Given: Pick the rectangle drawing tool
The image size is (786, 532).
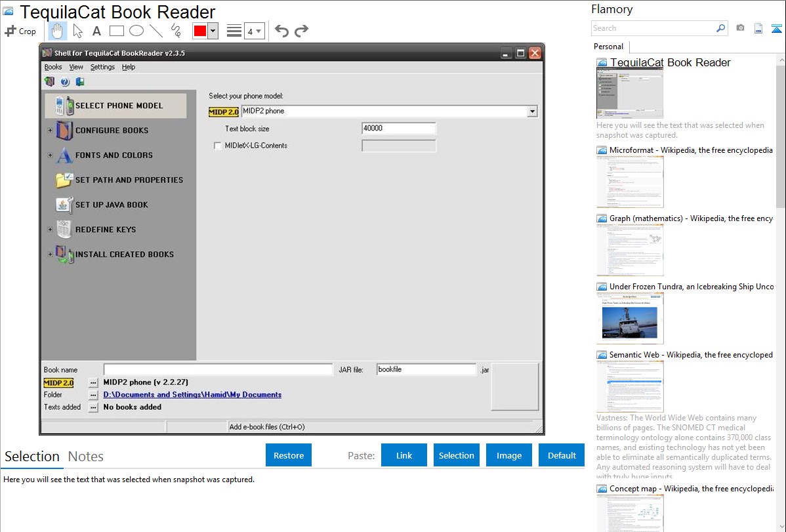Looking at the screenshot, I should click(x=116, y=31).
